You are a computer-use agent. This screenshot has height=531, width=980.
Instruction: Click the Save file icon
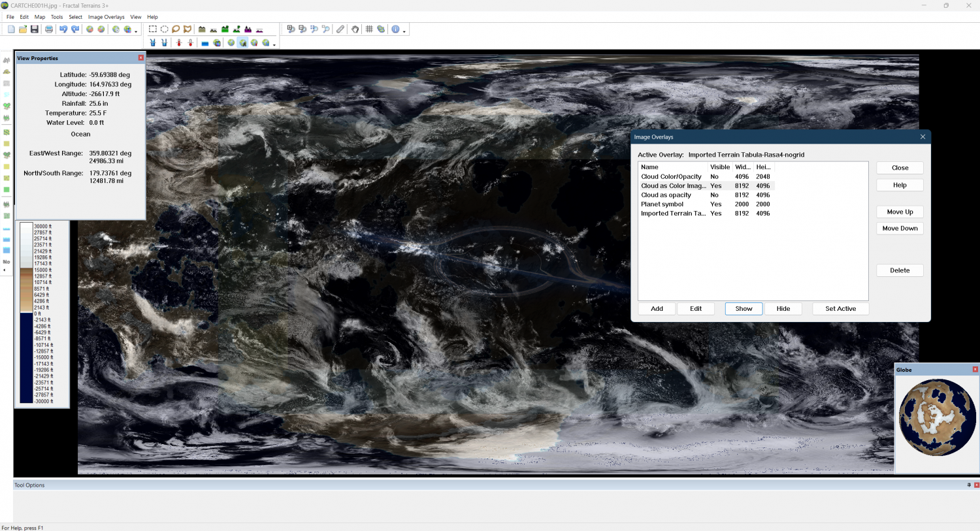(x=35, y=29)
